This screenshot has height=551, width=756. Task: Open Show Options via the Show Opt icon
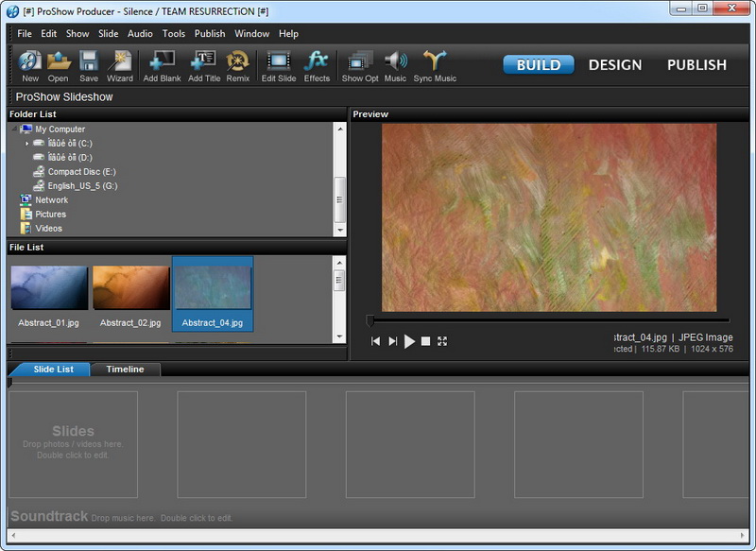(360, 60)
